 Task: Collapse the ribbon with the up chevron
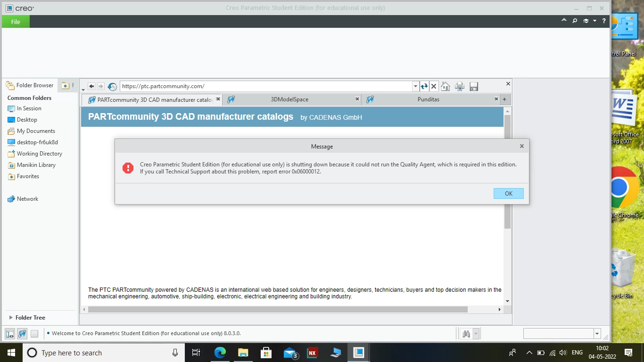[564, 21]
